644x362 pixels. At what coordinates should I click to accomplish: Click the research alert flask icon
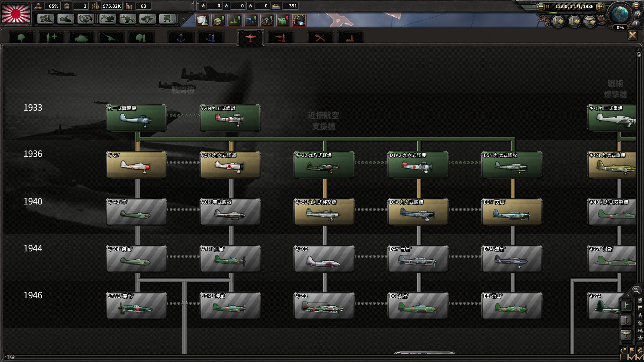pyautogui.click(x=202, y=20)
